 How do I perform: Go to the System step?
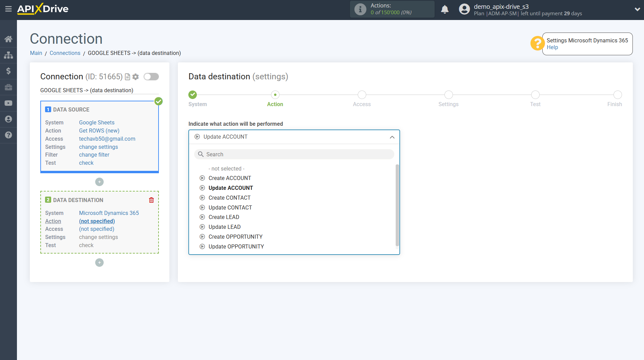(x=193, y=95)
